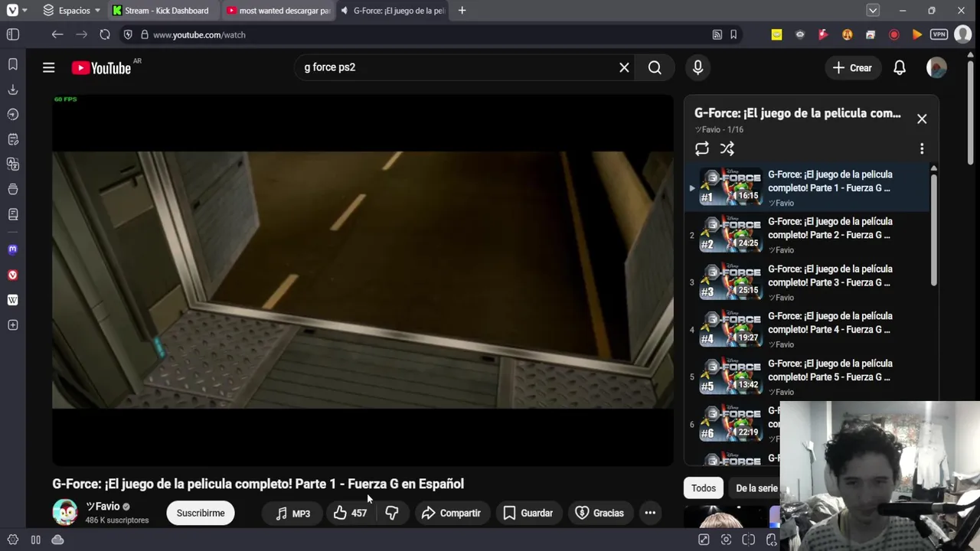Add a new web panel
The width and height of the screenshot is (980, 551).
(13, 325)
